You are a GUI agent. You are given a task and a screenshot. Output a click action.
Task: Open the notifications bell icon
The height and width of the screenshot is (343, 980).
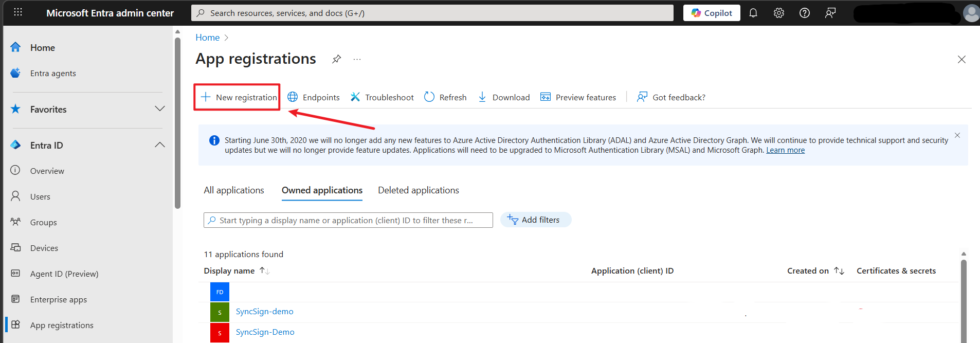click(753, 13)
